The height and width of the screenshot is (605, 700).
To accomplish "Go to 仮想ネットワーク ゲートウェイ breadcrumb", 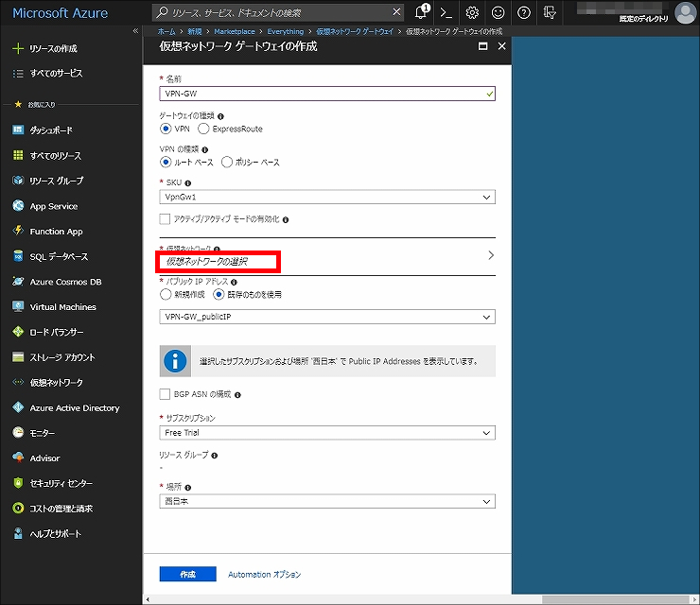I will click(355, 31).
